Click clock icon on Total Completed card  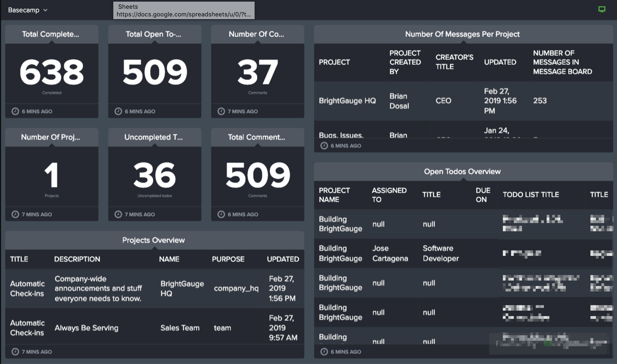[15, 111]
